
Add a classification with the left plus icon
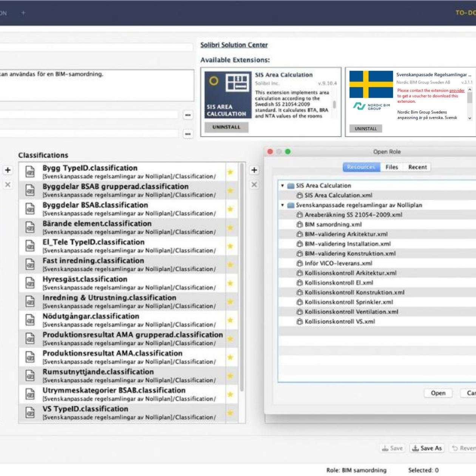(x=8, y=170)
